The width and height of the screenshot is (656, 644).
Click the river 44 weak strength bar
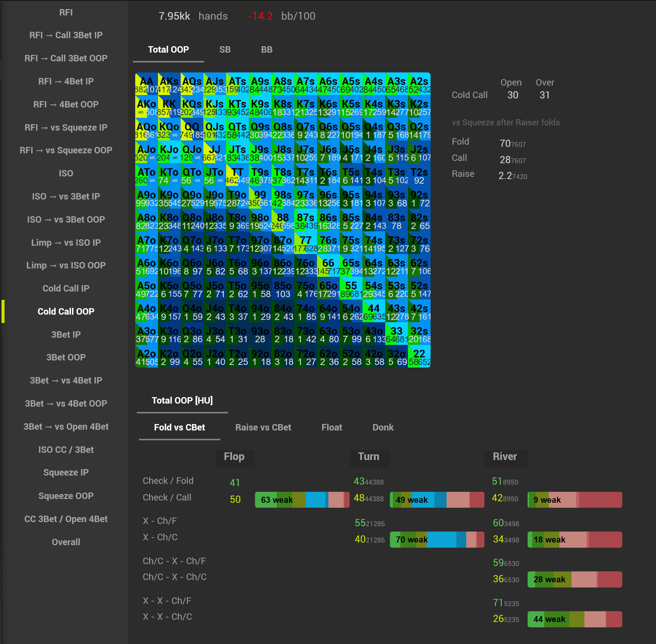(575, 619)
